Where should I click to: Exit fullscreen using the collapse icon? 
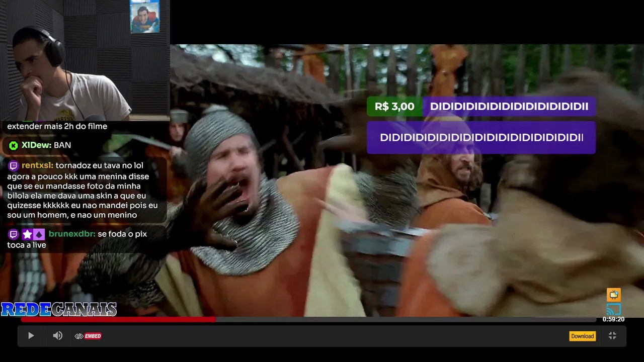[x=612, y=336]
